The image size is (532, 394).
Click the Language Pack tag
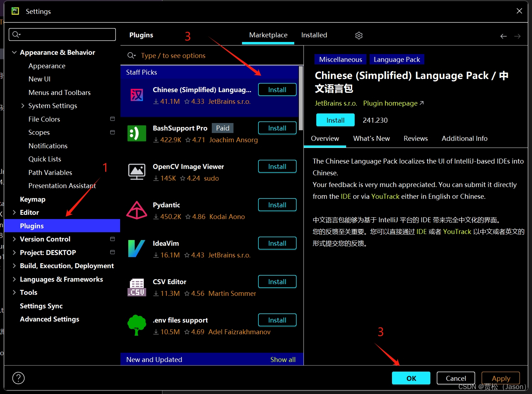coord(397,59)
